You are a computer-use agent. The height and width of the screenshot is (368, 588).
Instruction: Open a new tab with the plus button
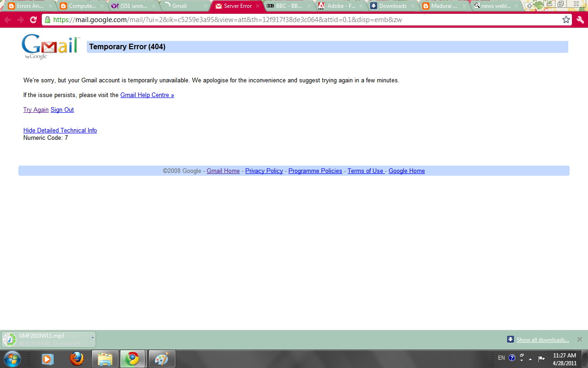pyautogui.click(x=530, y=6)
